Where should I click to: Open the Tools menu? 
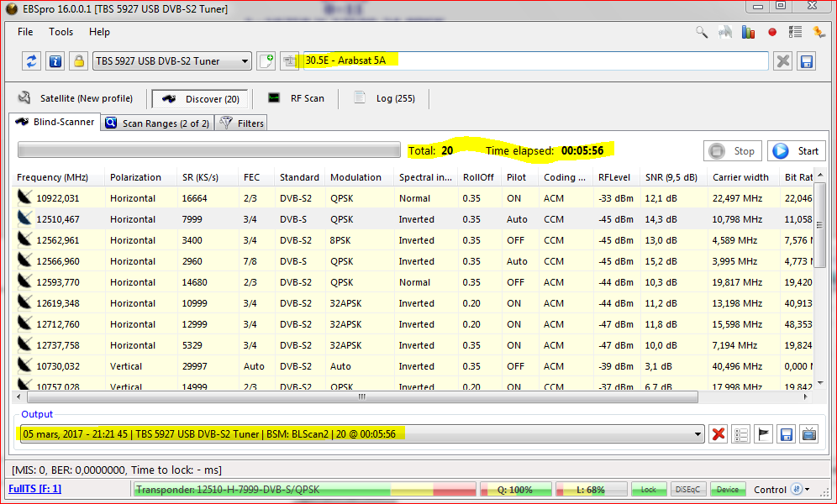pos(61,32)
